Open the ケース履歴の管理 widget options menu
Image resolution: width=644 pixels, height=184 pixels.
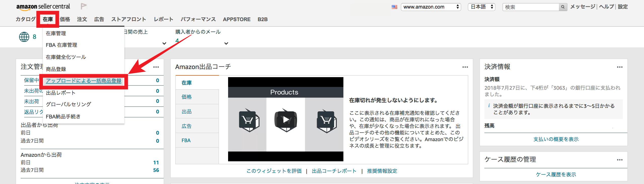pos(620,160)
